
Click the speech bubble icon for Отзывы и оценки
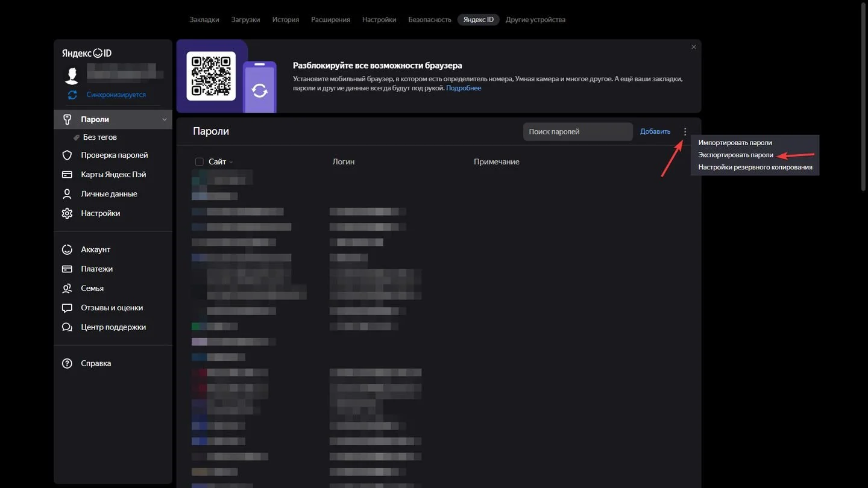click(68, 308)
